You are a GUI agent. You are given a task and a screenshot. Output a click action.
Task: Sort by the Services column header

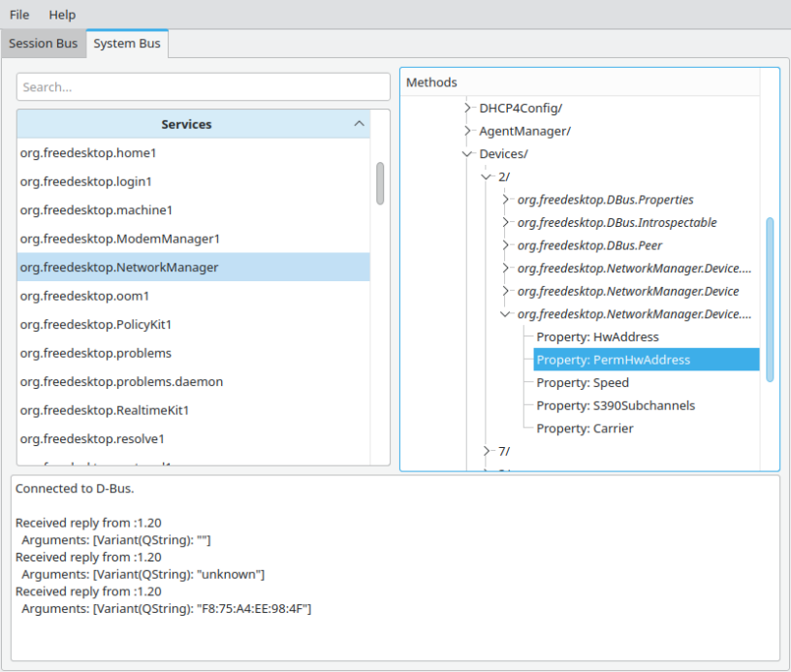click(x=186, y=124)
